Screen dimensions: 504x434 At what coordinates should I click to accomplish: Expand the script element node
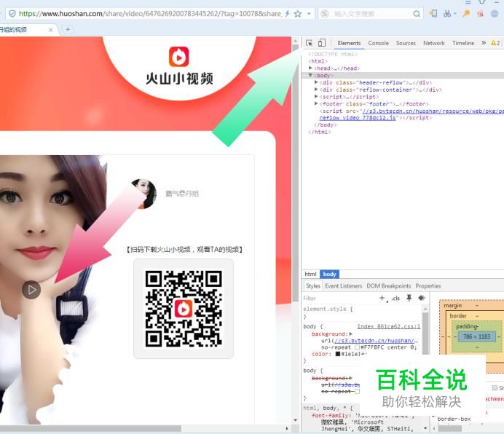[316, 96]
